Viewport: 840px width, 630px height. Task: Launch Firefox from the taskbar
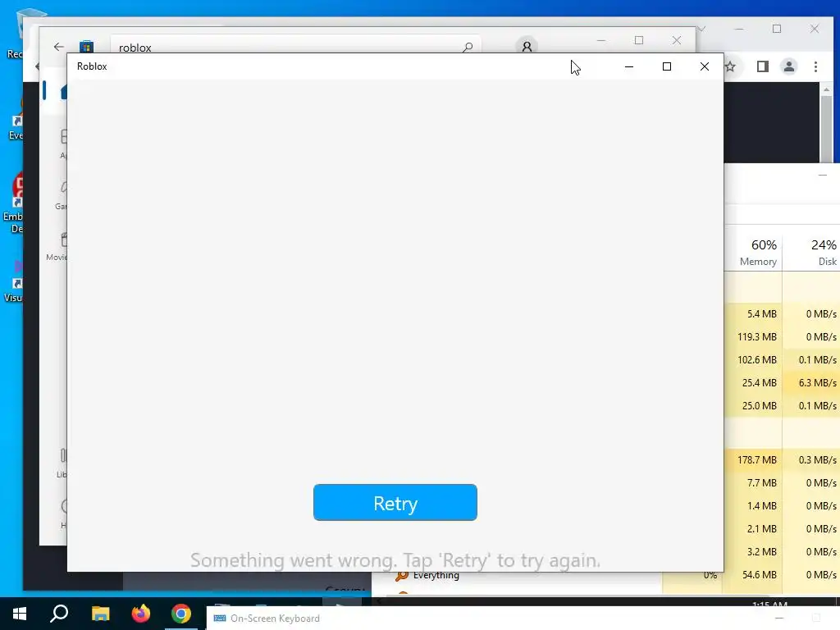(x=141, y=614)
